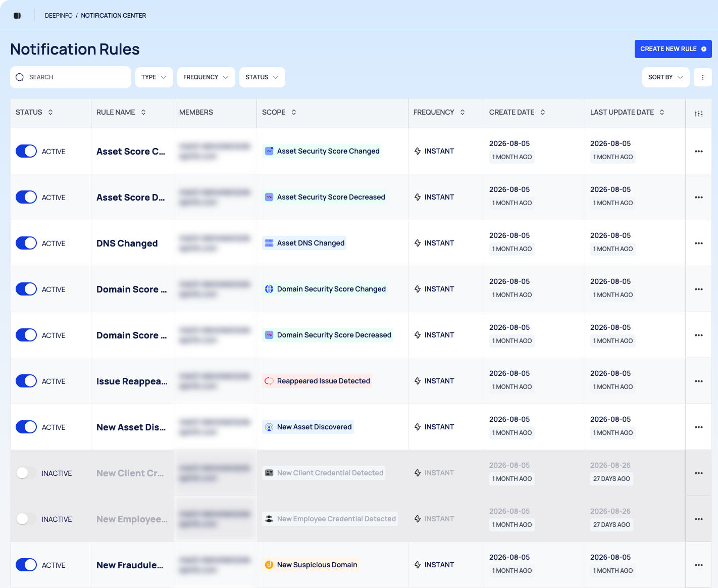Screen dimensions: 718x588
Task: Click the New Client Credential Detected scope icon
Action: tap(269, 473)
